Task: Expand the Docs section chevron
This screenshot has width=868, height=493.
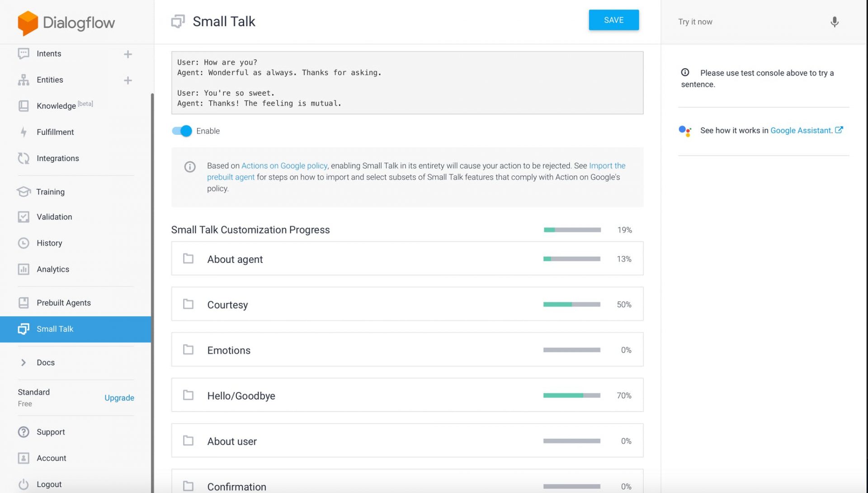Action: [x=23, y=362]
